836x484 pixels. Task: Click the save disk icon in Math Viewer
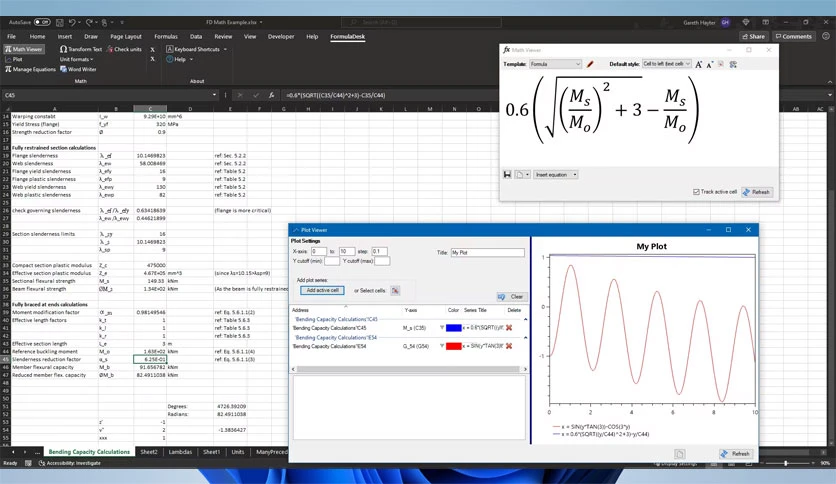508,174
